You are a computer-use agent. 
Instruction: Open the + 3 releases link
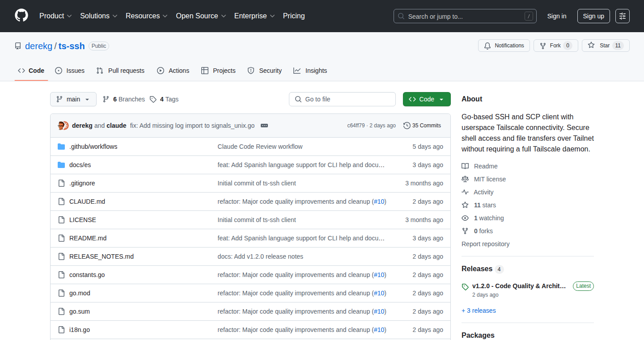pyautogui.click(x=479, y=311)
